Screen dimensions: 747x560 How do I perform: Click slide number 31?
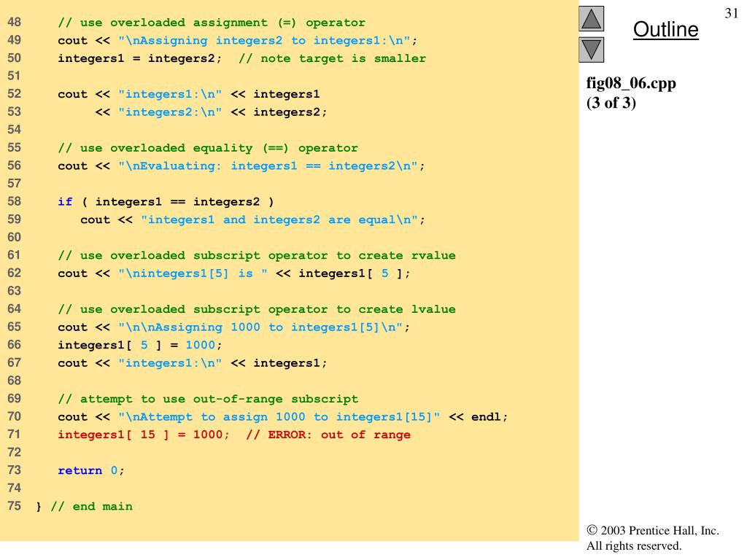pos(731,13)
